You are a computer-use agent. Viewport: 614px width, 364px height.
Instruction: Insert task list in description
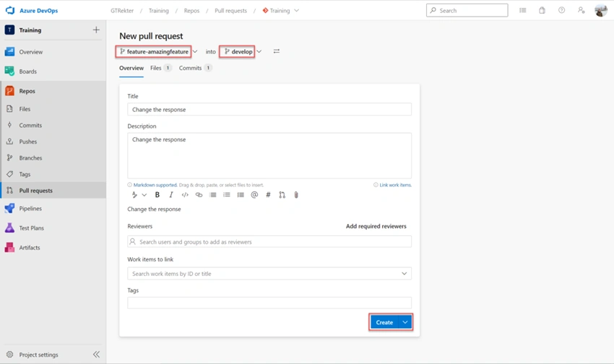(241, 195)
